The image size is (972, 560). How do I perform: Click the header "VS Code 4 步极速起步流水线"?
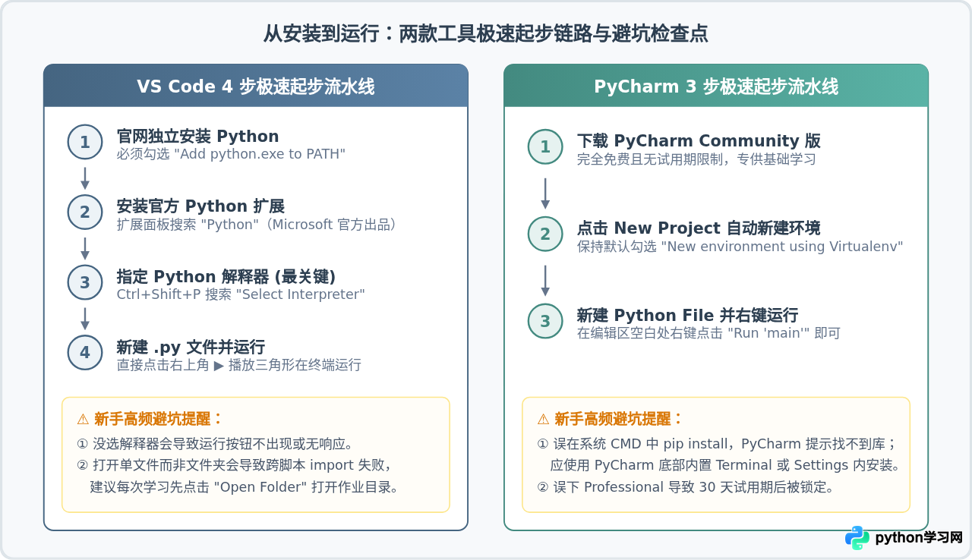coord(256,87)
